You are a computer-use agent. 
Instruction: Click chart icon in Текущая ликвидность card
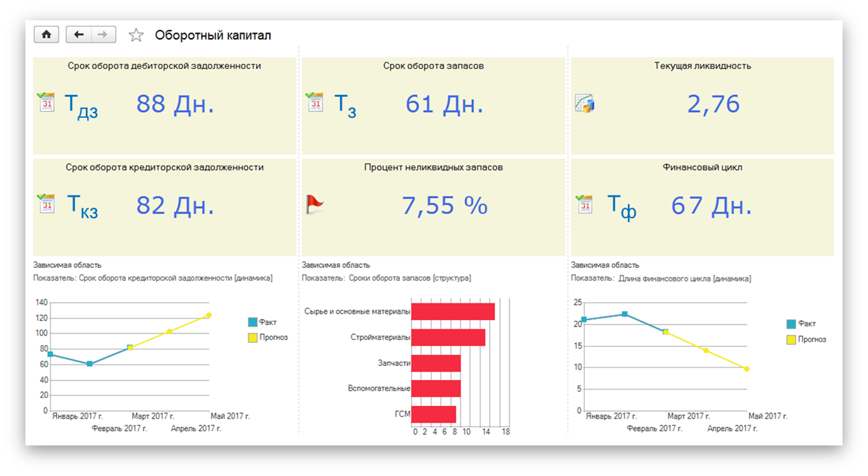(584, 104)
